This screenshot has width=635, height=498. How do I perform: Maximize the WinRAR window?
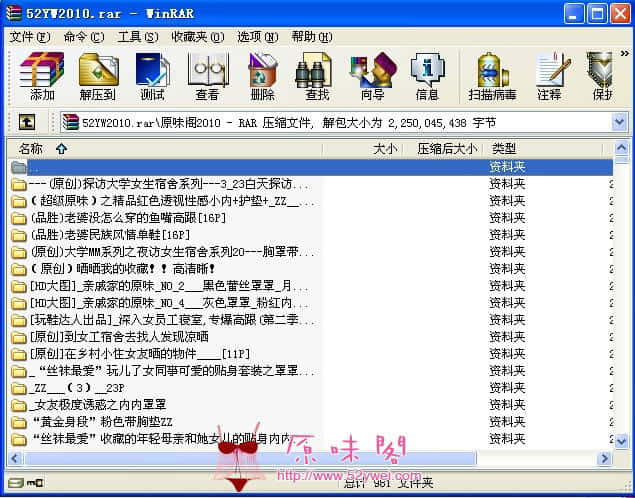coord(597,14)
